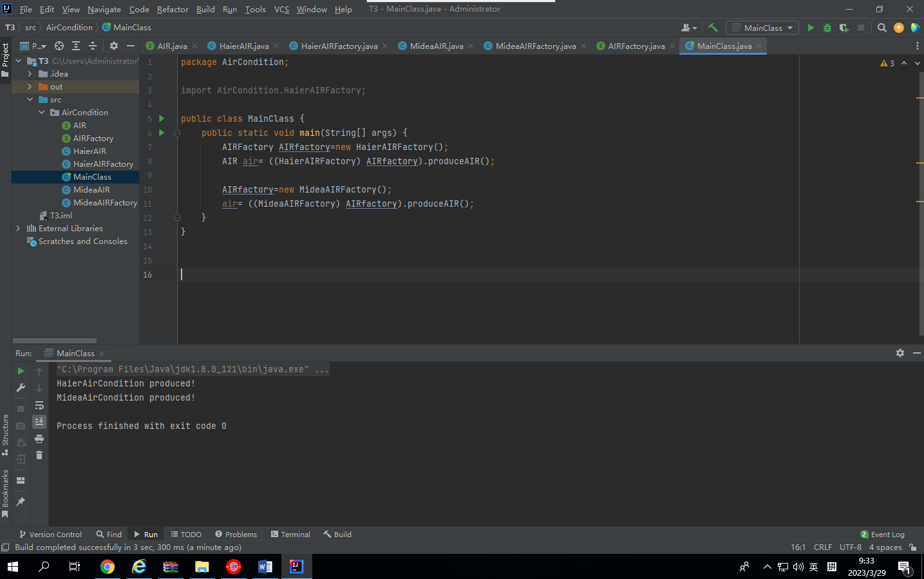This screenshot has width=924, height=579.
Task: Open the Terminal tool window button
Action: (290, 535)
